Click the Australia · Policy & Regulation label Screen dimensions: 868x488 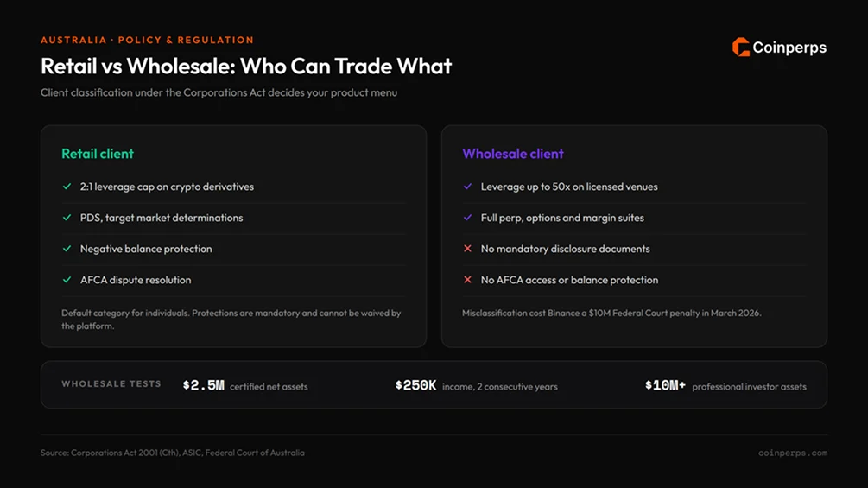click(x=147, y=40)
